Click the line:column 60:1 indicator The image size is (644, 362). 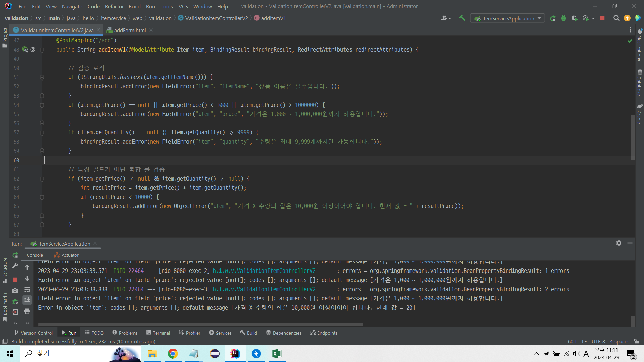coord(572,342)
